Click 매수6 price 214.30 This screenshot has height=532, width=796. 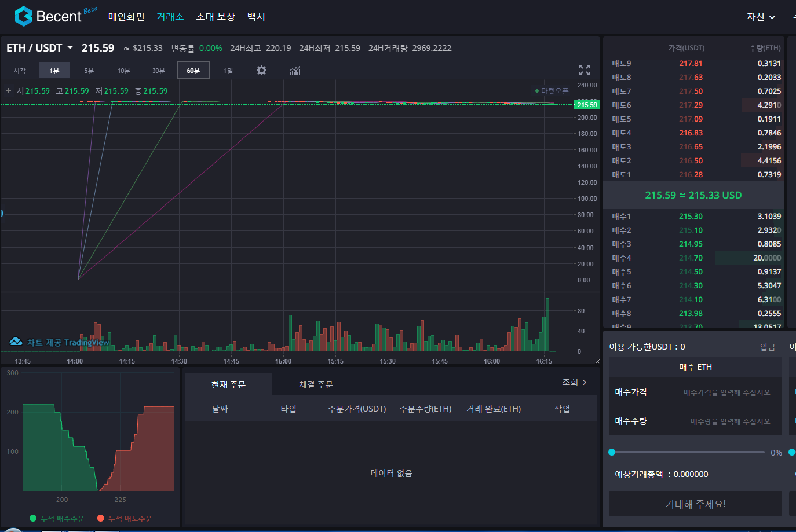(x=691, y=285)
